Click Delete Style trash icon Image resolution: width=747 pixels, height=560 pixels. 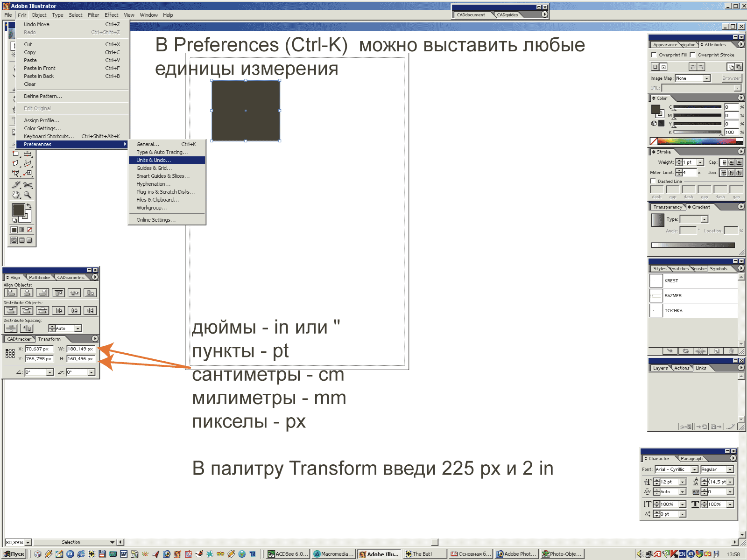click(731, 351)
